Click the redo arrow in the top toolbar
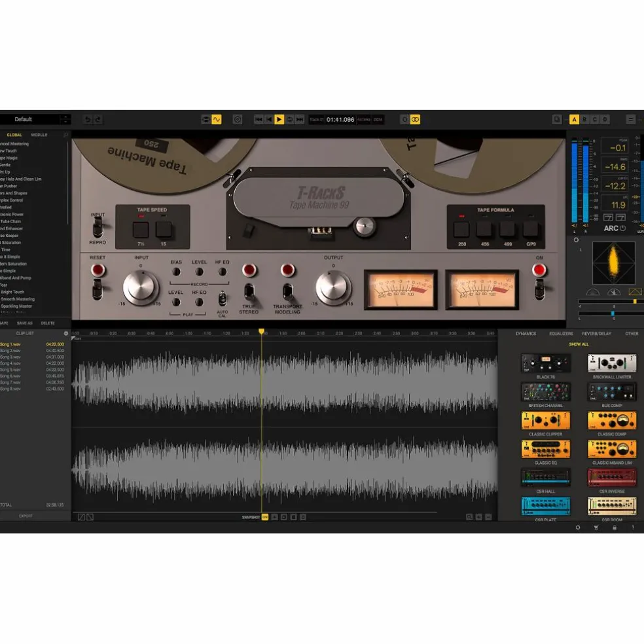Screen dimensions: 644x644 pyautogui.click(x=98, y=120)
